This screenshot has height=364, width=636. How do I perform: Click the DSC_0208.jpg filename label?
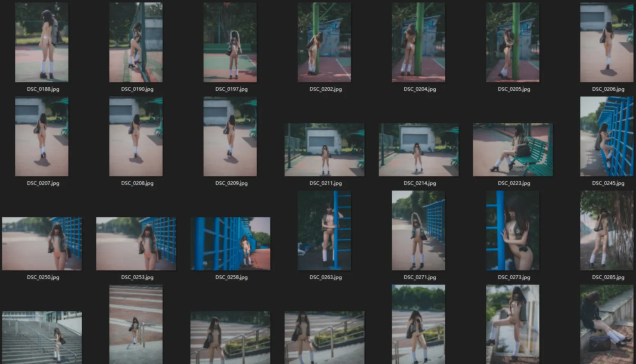coord(137,183)
